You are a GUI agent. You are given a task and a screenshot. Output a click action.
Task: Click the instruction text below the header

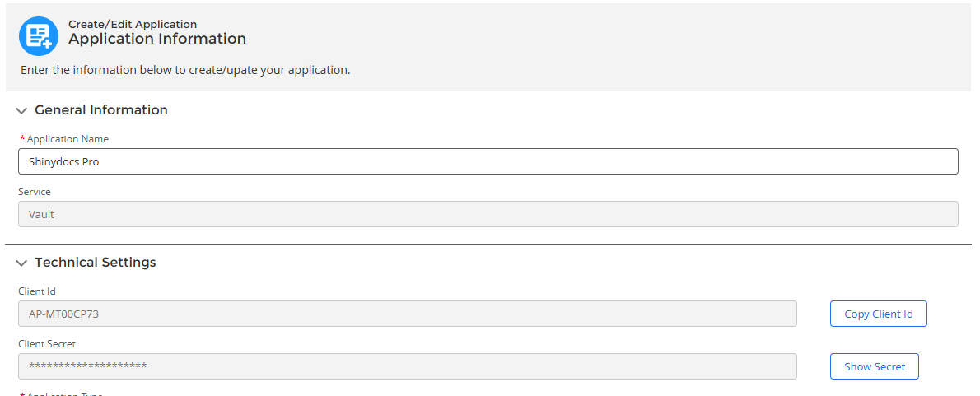pos(185,70)
